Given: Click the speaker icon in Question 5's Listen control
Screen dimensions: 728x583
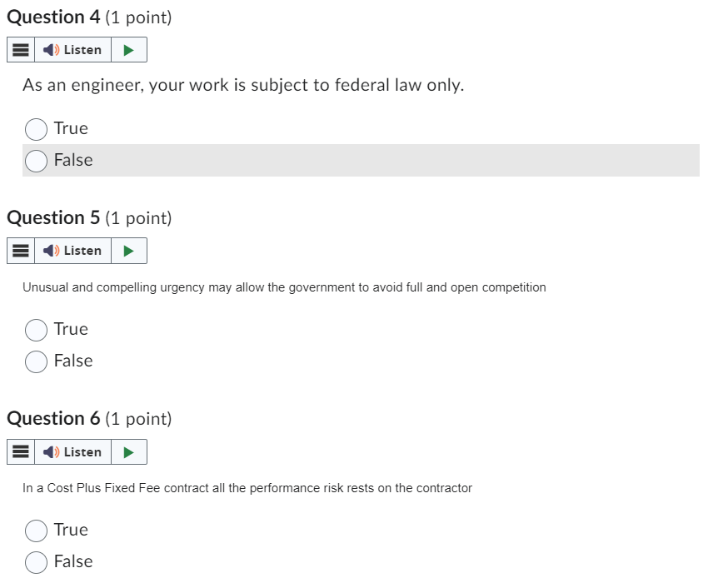Looking at the screenshot, I should (50, 251).
